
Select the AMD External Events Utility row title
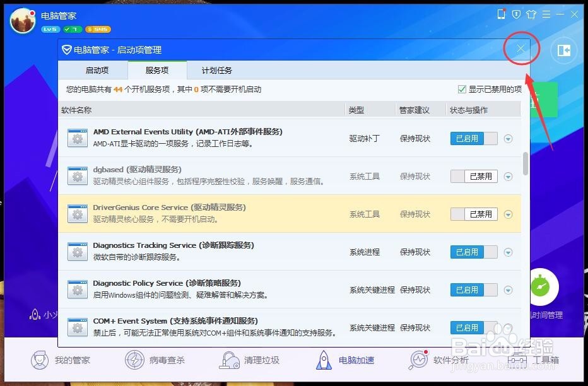(187, 132)
